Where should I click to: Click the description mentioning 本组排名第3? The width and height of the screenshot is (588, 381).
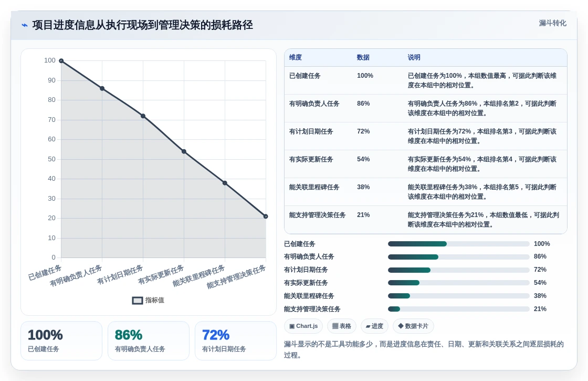[x=482, y=136]
